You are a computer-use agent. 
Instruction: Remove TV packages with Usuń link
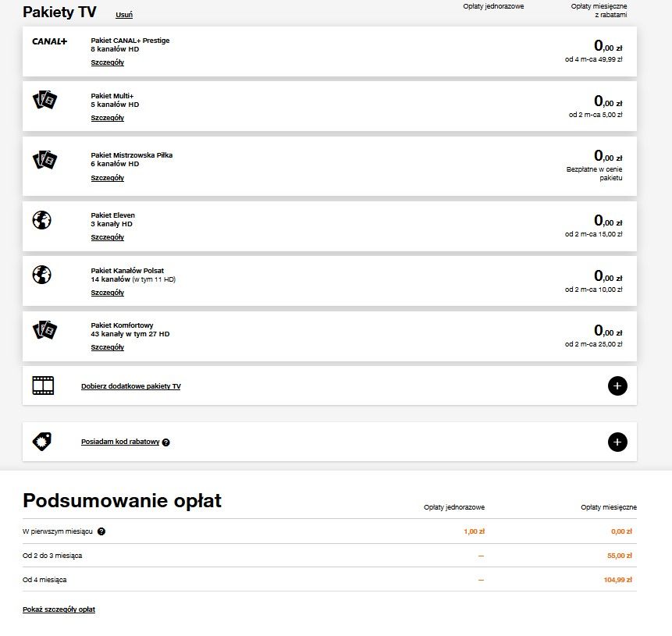pos(123,15)
